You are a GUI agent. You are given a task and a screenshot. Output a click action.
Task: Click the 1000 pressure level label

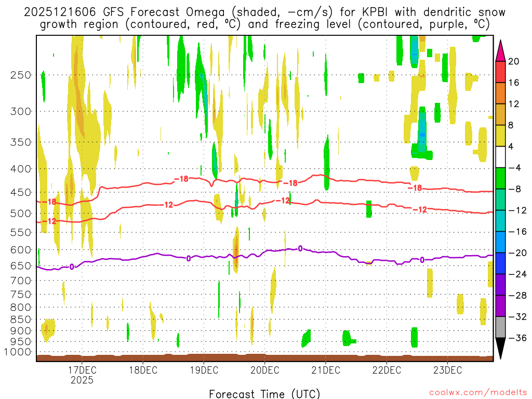pos(18,352)
